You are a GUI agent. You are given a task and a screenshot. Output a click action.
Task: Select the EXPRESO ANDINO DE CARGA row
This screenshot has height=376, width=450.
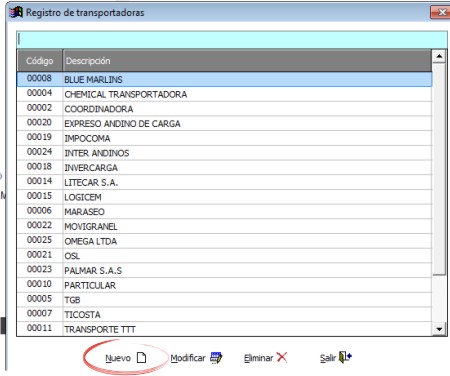[x=224, y=123]
